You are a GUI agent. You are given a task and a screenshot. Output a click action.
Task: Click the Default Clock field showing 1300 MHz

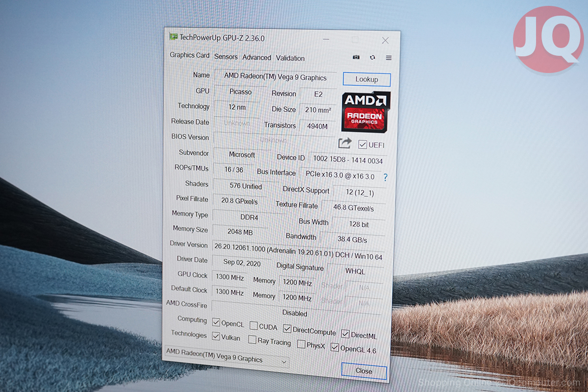click(x=229, y=293)
